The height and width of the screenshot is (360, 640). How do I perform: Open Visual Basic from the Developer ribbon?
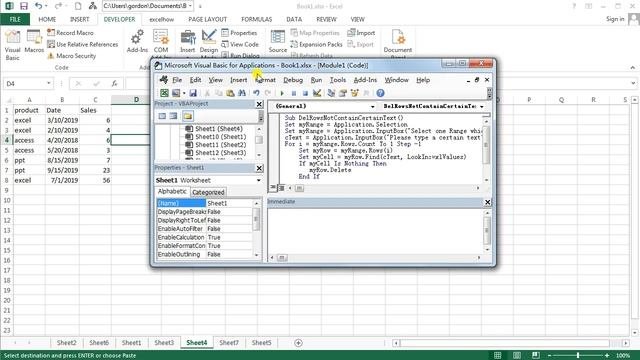click(x=13, y=45)
